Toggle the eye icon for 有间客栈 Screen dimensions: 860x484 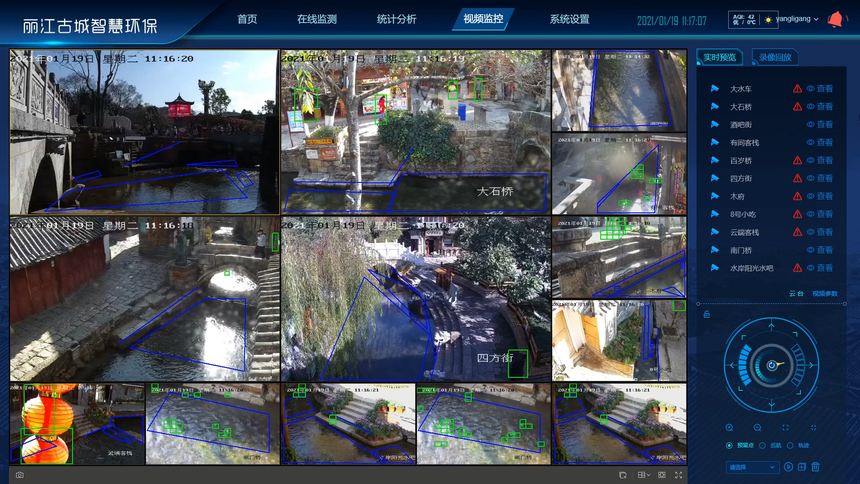(810, 142)
